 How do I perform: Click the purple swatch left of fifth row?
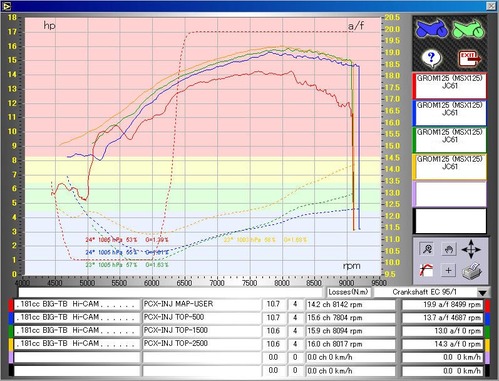pos(11,357)
